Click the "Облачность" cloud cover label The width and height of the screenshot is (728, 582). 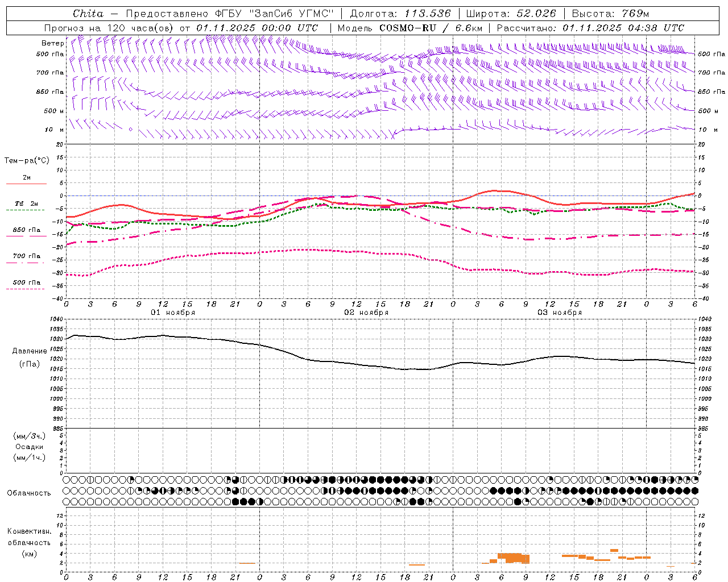[29, 493]
